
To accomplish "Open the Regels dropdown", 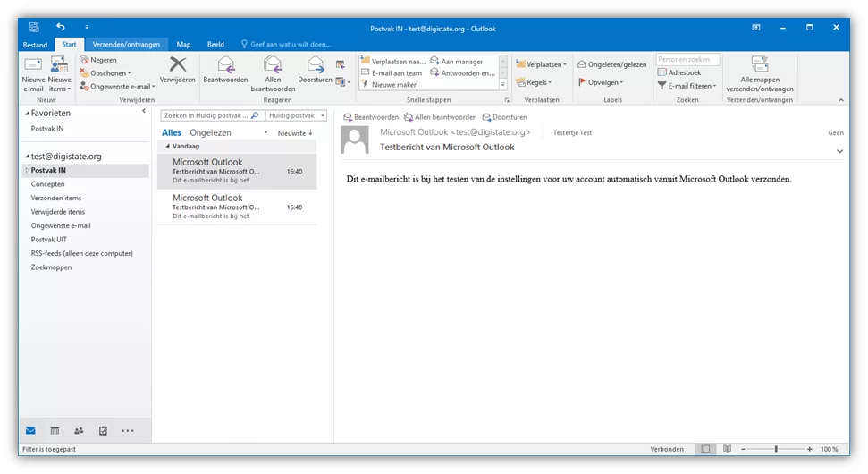I will (535, 82).
